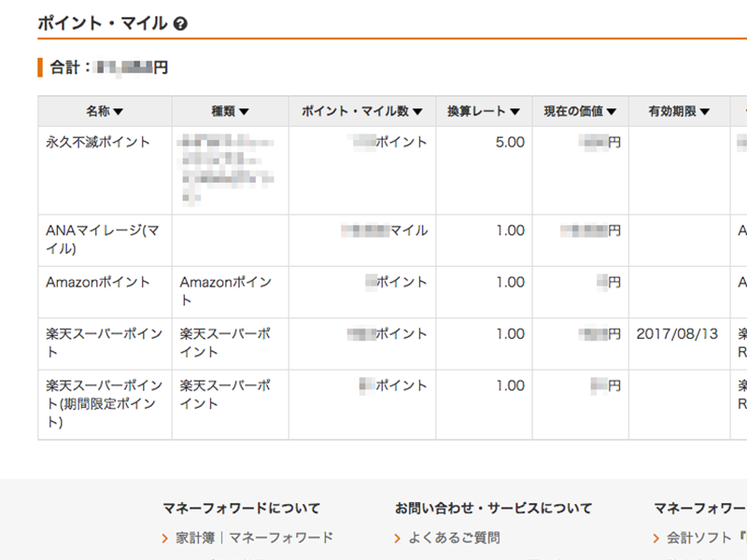Click the マネーフォワードについて footer heading
The height and width of the screenshot is (560, 747).
(x=242, y=509)
